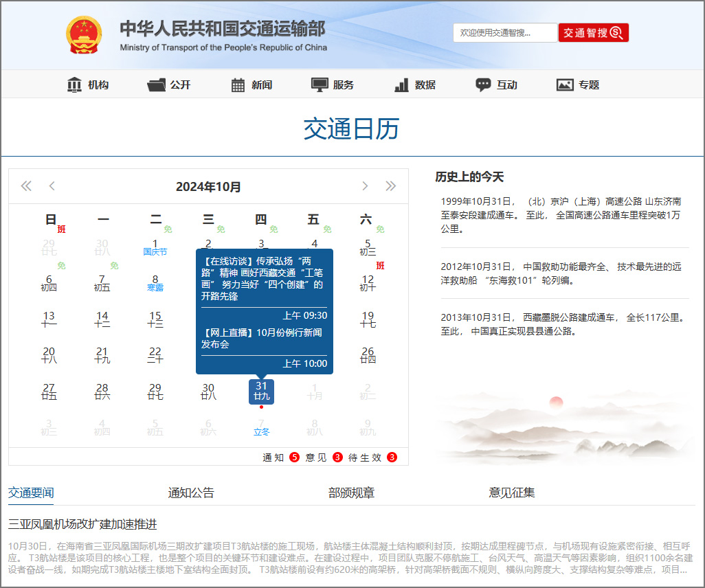Select October 20 十八 date

click(x=49, y=356)
